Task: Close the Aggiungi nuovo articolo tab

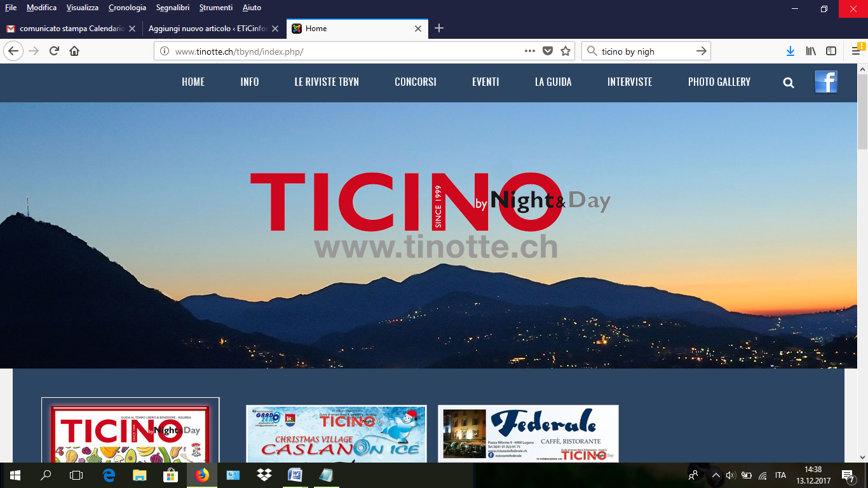Action: coord(275,29)
